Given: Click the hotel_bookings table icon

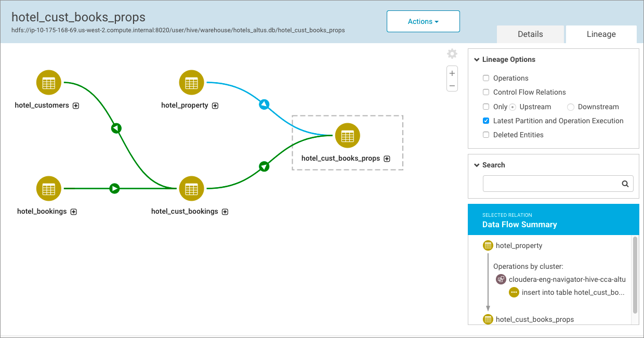Looking at the screenshot, I should [49, 188].
